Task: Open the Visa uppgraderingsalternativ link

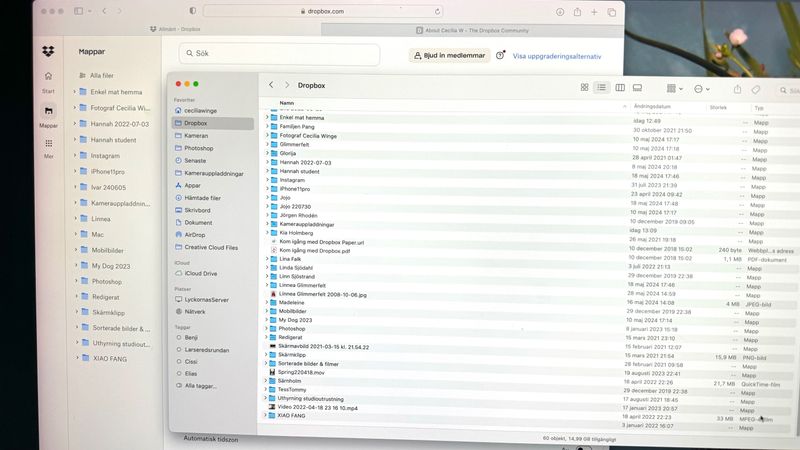Action: [557, 56]
